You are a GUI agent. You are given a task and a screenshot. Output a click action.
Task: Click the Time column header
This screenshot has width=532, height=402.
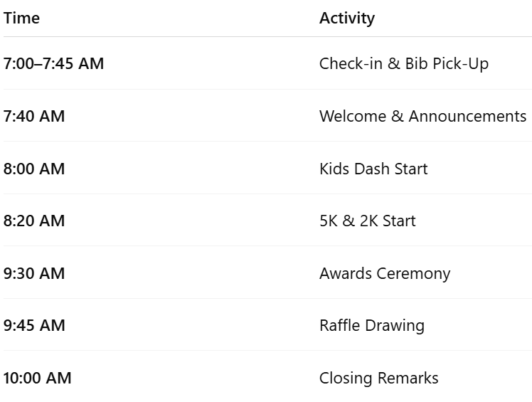point(21,18)
